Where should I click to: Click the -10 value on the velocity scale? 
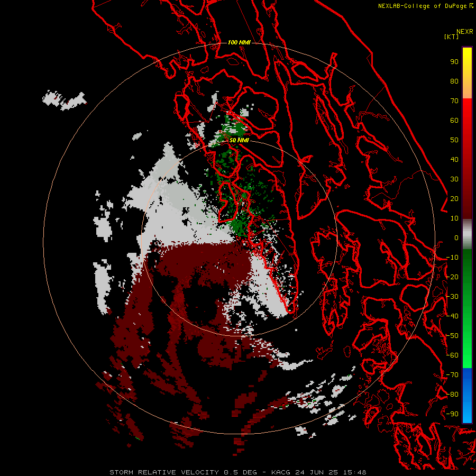pyautogui.click(x=452, y=258)
